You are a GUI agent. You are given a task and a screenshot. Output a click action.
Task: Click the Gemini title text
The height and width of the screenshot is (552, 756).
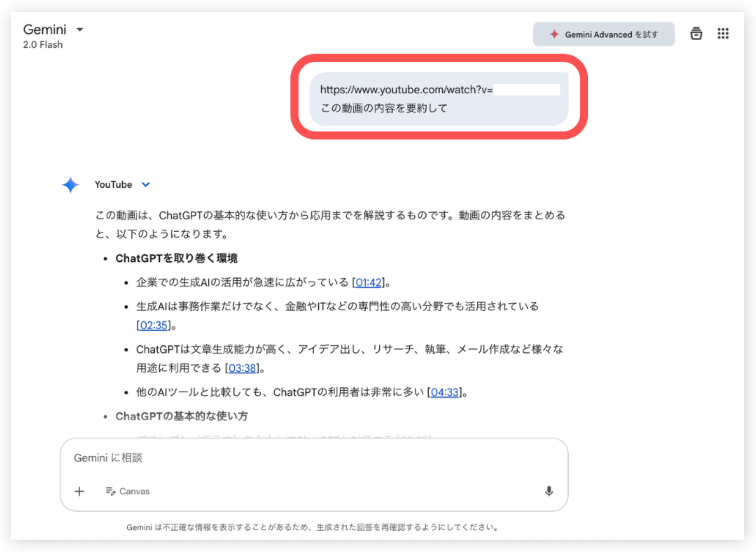click(x=45, y=29)
